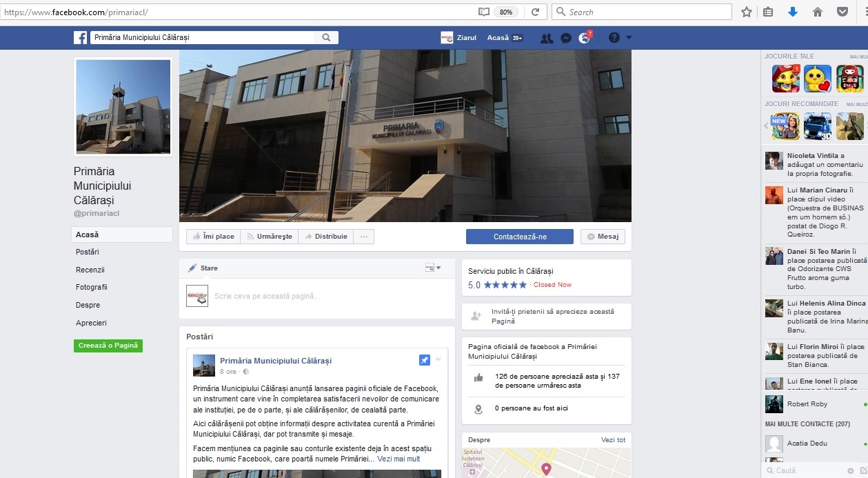Image resolution: width=868 pixels, height=478 pixels.
Task: Expand the post options chevron
Action: click(x=438, y=359)
